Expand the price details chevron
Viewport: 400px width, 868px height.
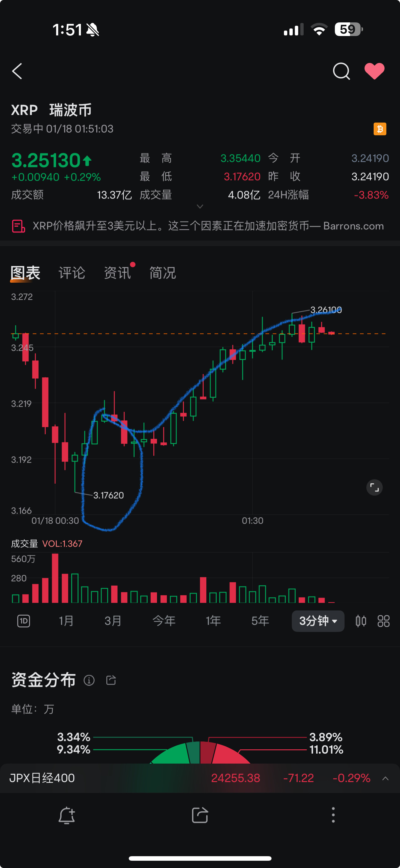click(x=200, y=206)
